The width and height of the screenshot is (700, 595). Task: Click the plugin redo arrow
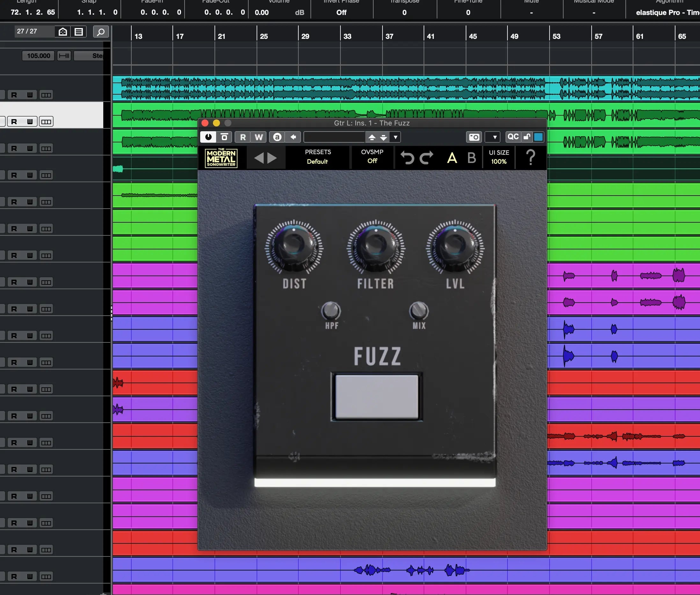tap(426, 158)
